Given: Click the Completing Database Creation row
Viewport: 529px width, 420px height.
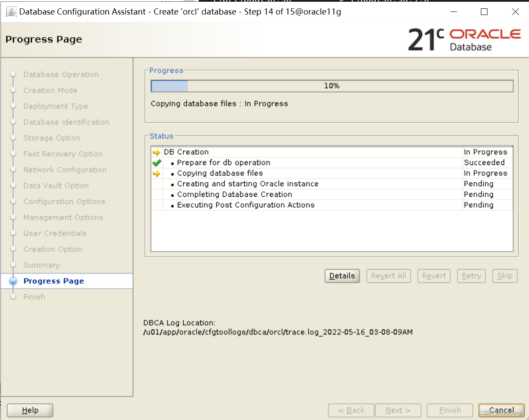Looking at the screenshot, I should coord(332,195).
